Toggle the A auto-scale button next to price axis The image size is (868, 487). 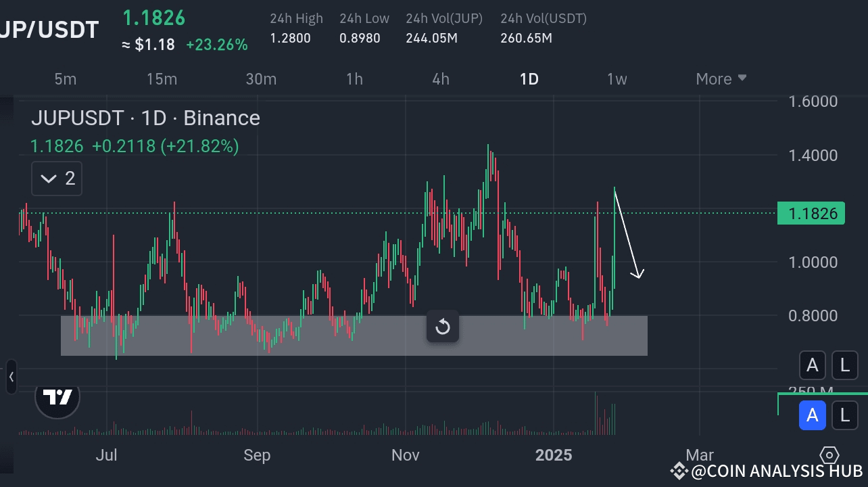pos(813,365)
